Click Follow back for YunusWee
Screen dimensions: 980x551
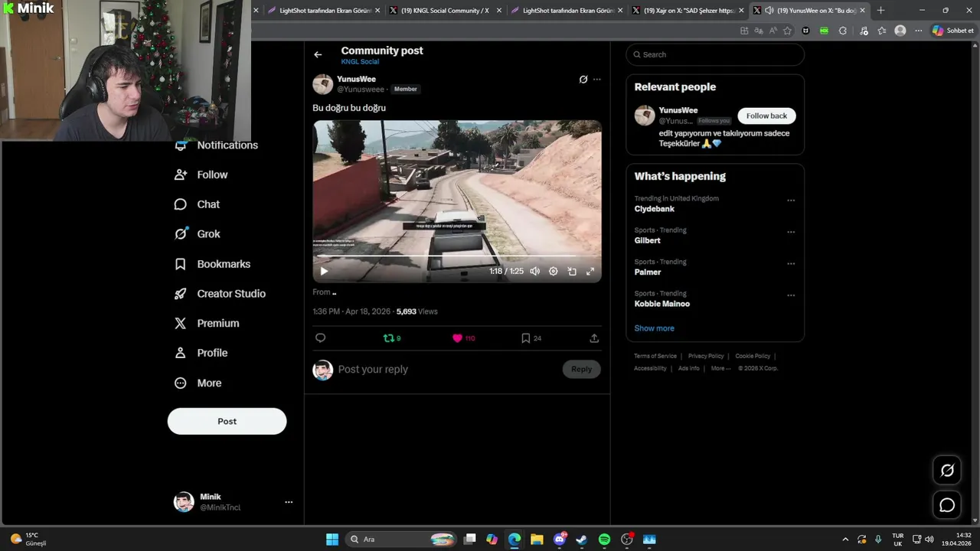click(x=766, y=116)
